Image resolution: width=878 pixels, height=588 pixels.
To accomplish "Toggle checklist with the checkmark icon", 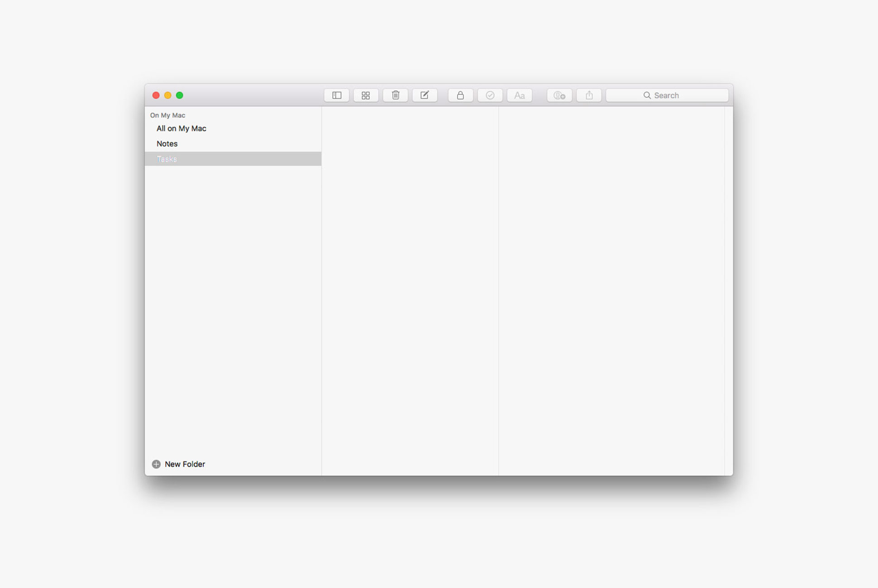I will tap(490, 95).
